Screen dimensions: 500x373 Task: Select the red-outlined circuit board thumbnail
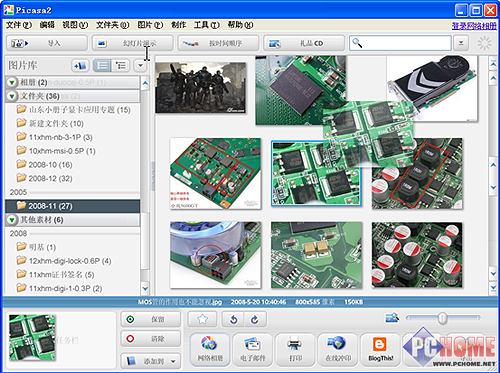[215, 173]
